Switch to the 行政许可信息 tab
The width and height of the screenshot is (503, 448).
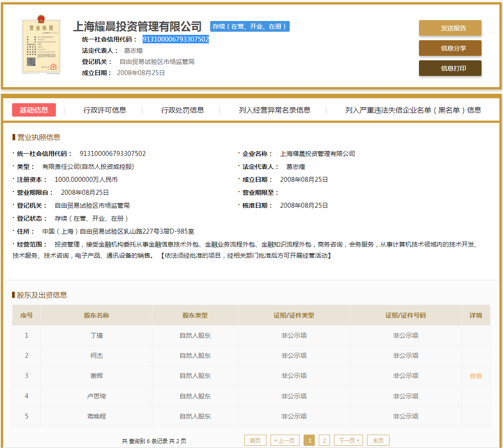click(105, 110)
